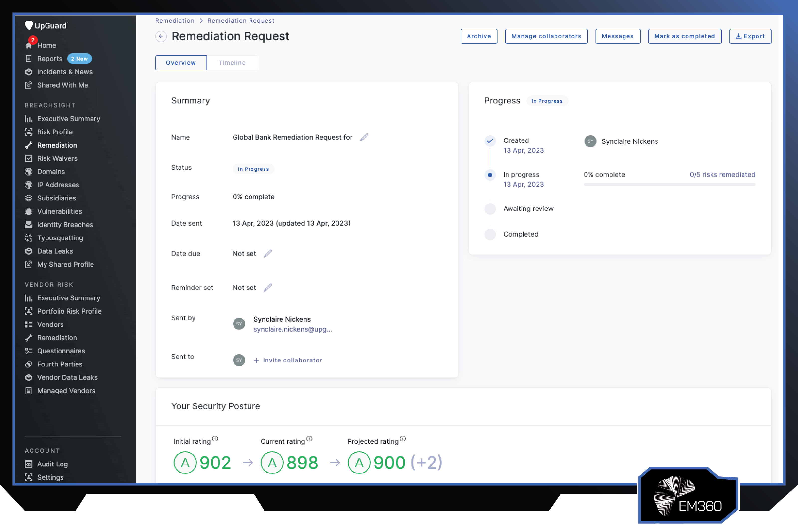Screen dimensions: 798x532
Task: Open Vendors in the Vendor Risk section
Action: (x=50, y=324)
